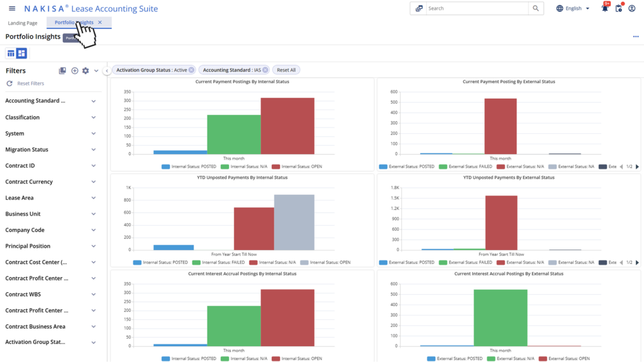Click the search magnifier icon
Viewport: 644px width, 362px height.
coord(535,8)
